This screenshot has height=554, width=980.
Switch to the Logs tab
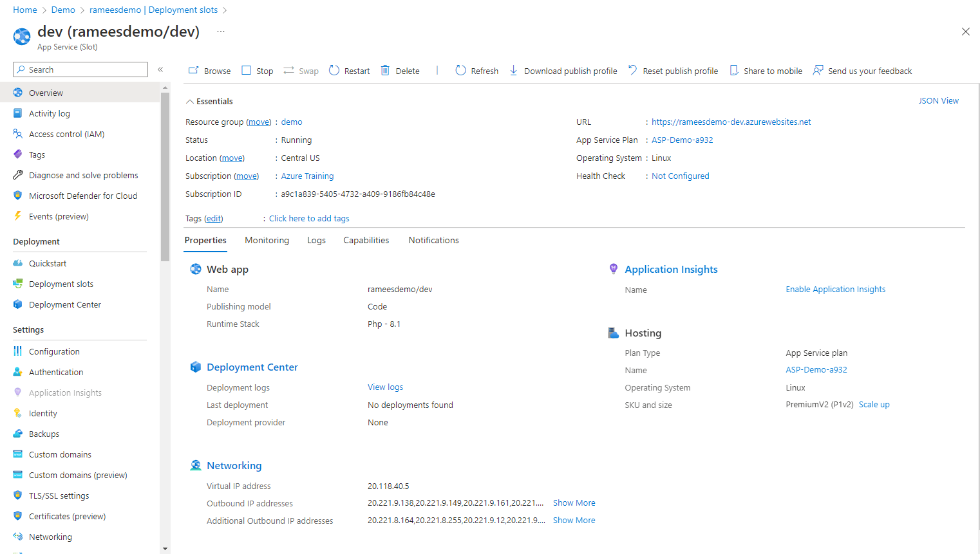pos(316,240)
